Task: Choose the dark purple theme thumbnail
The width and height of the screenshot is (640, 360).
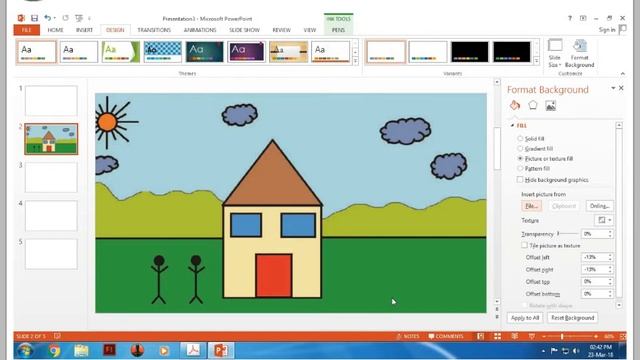Action: tap(246, 52)
